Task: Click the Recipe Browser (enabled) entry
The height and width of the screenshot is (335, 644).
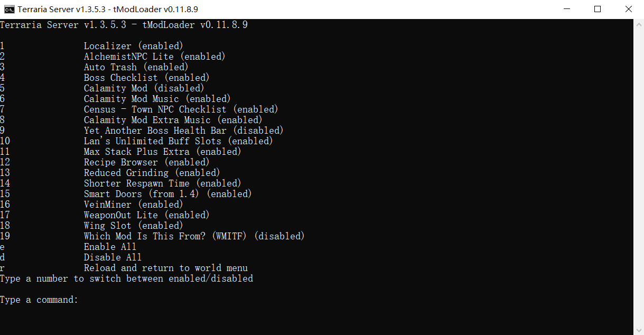Action: (x=146, y=162)
